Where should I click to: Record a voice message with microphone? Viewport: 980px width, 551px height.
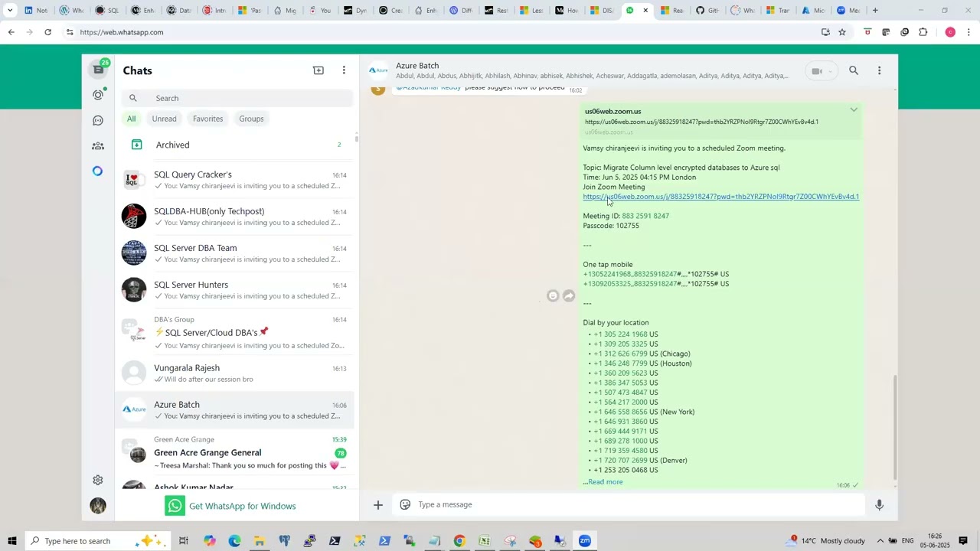(879, 505)
